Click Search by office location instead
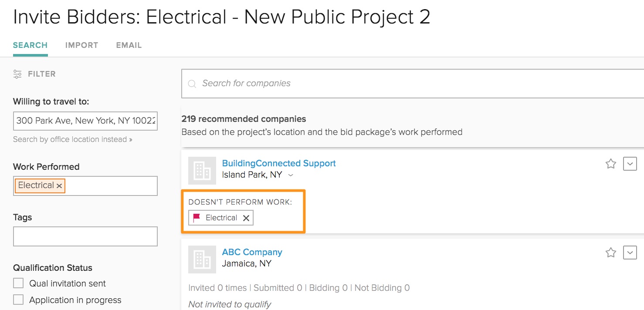The height and width of the screenshot is (310, 644). [72, 139]
